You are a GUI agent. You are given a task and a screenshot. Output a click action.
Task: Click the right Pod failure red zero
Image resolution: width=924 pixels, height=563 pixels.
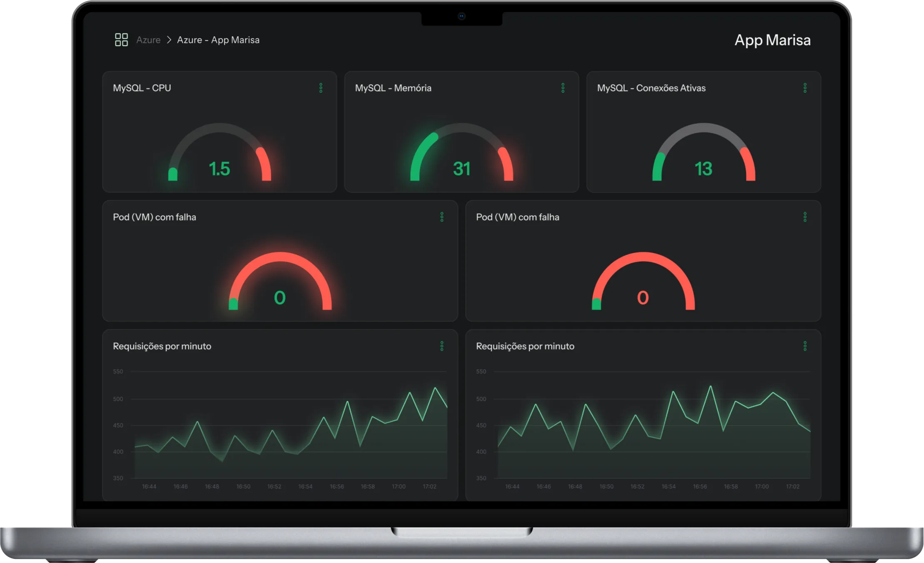643,298
